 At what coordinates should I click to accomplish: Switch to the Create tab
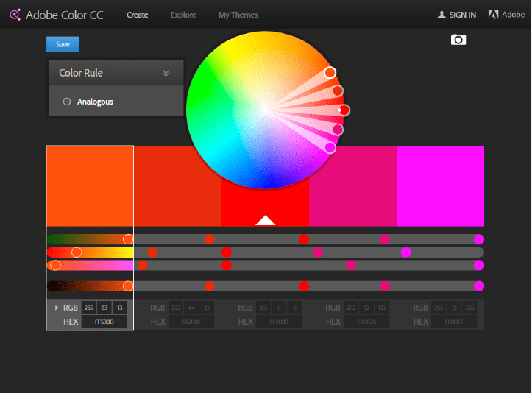pyautogui.click(x=137, y=15)
